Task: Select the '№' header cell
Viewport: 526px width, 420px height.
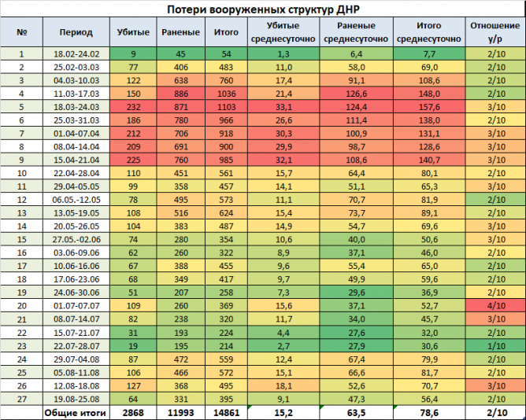Action: click(22, 32)
